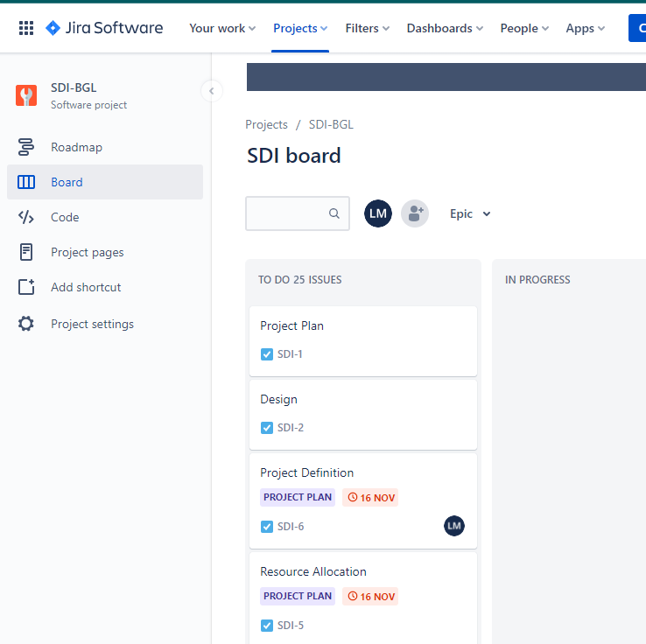
Task: Expand the Epic filter dropdown
Action: coord(470,213)
